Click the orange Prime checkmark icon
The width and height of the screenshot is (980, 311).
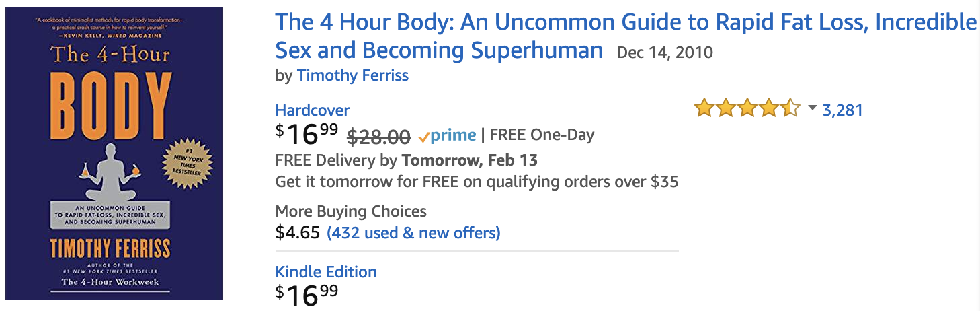(423, 137)
